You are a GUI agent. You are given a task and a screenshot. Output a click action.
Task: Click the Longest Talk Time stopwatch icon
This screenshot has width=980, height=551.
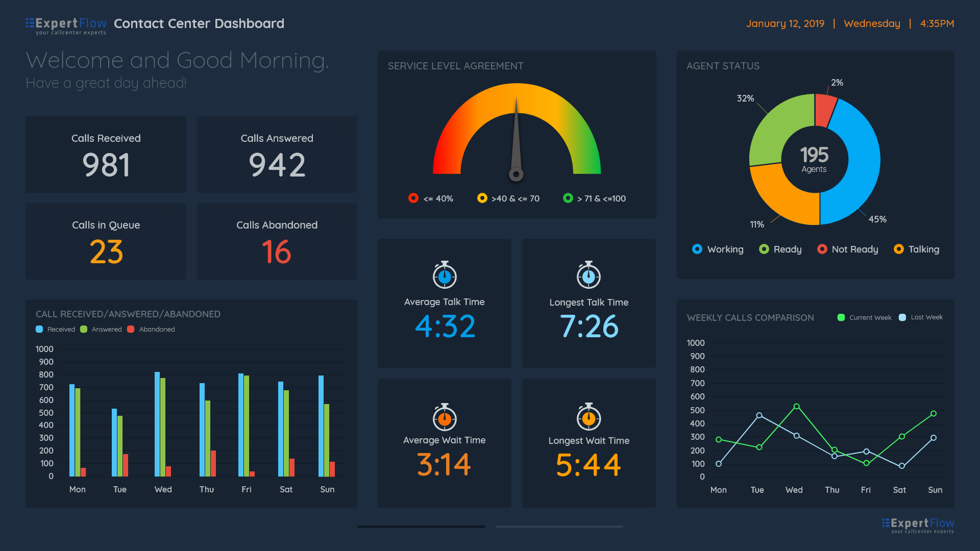[x=589, y=275]
